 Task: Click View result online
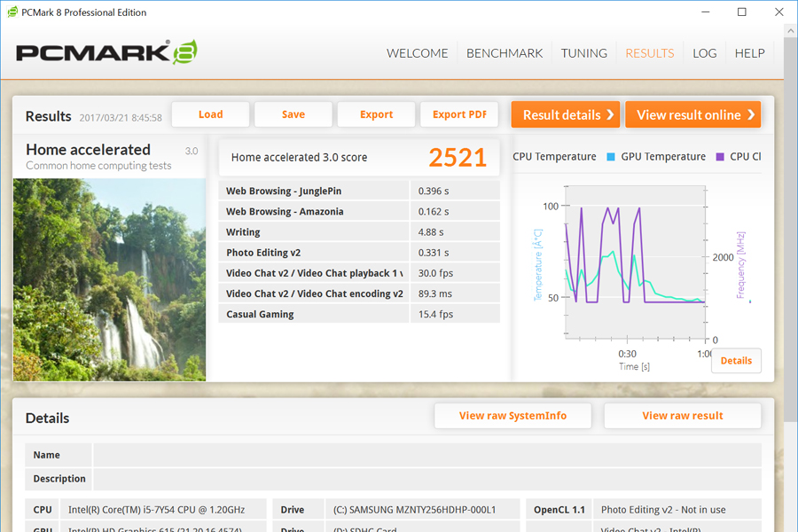(693, 114)
